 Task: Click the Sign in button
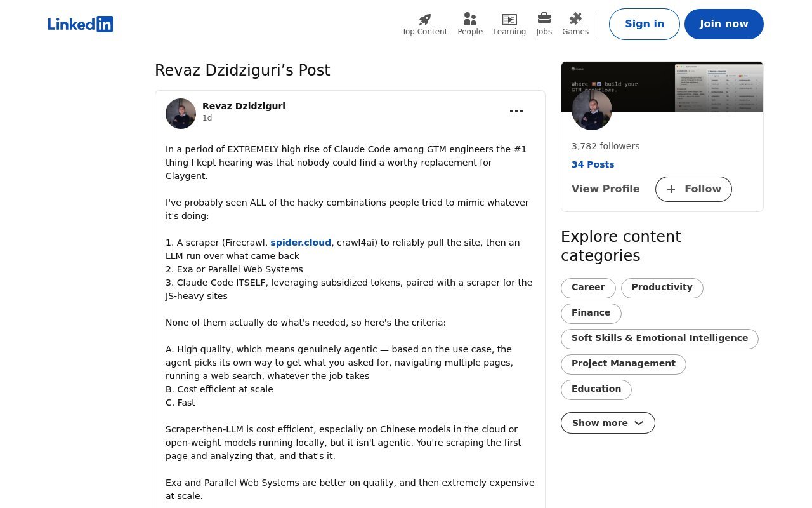pos(645,24)
